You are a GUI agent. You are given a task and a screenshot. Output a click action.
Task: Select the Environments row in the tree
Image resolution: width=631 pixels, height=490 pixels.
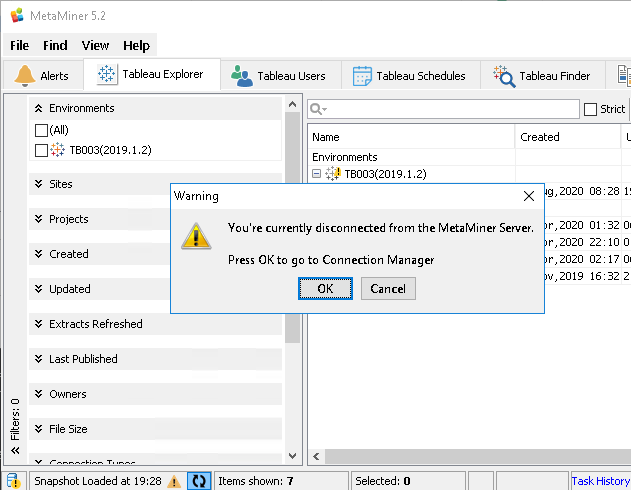411,157
